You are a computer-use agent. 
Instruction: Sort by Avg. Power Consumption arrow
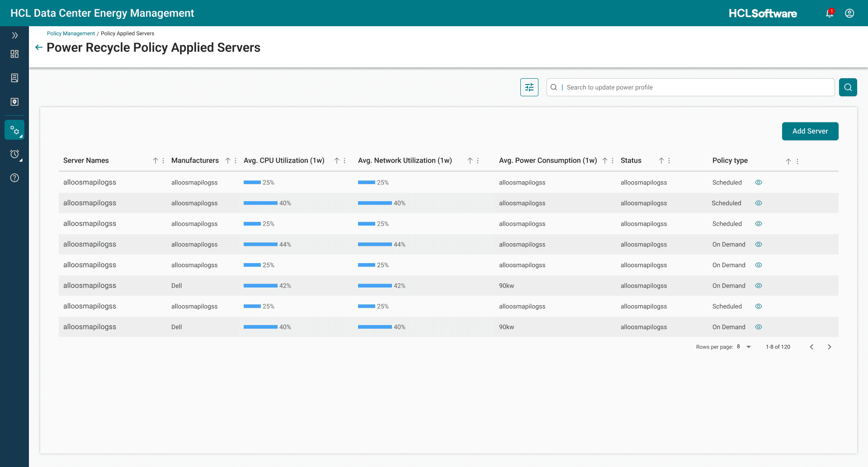click(x=605, y=161)
